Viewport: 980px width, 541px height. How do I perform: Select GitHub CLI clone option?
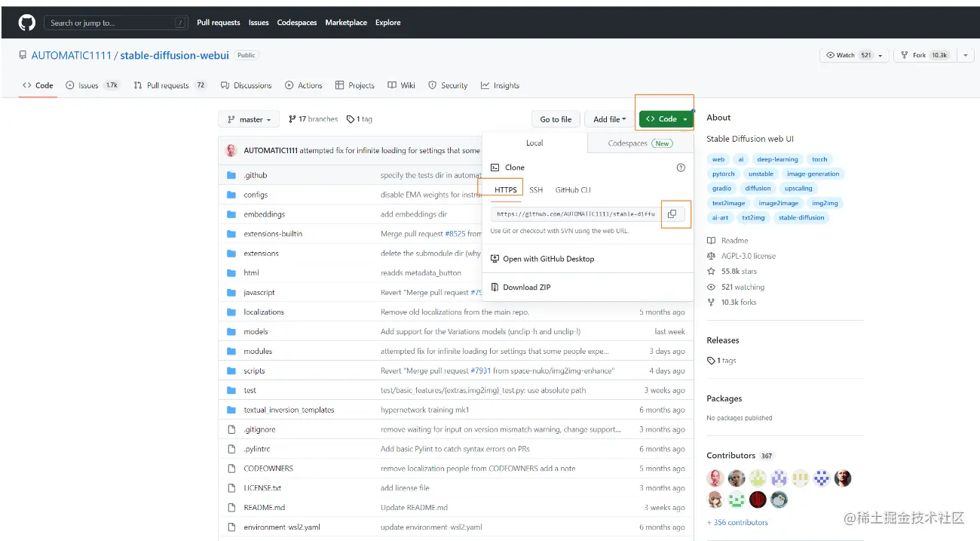pos(573,190)
